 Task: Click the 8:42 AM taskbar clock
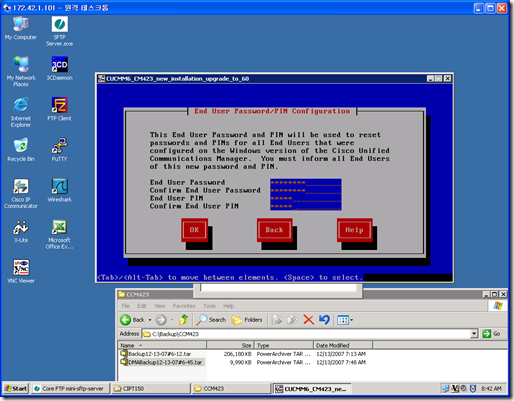[x=491, y=388]
